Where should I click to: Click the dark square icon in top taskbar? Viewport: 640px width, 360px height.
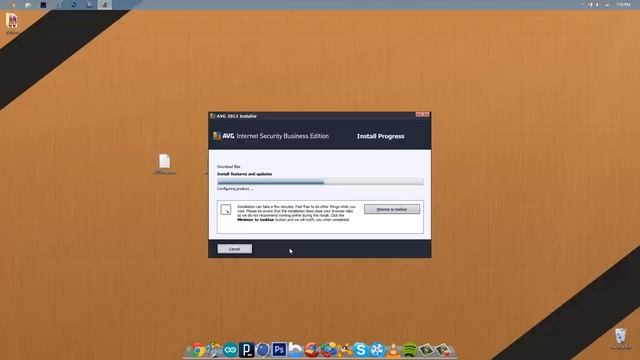pyautogui.click(x=43, y=5)
